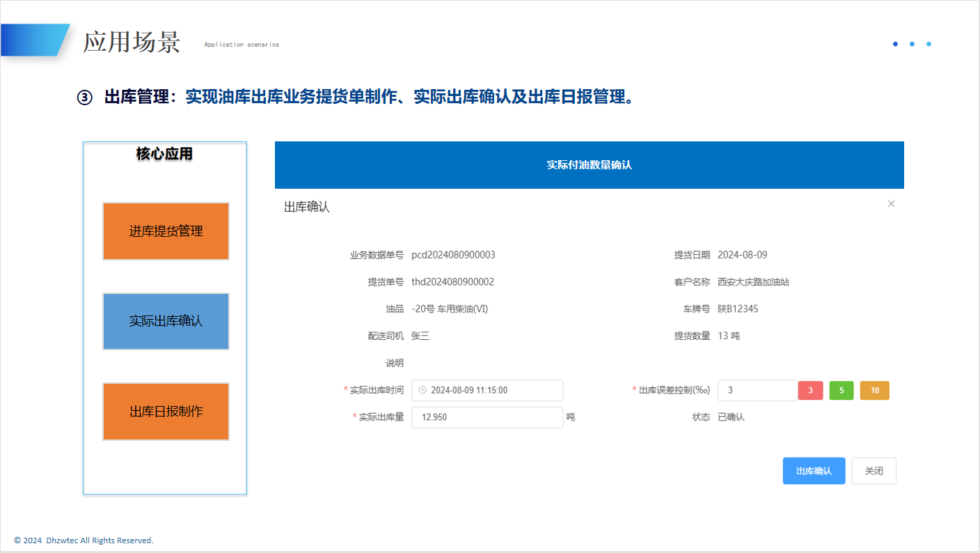Click the 说明 label
This screenshot has width=980, height=553.
[x=395, y=363]
